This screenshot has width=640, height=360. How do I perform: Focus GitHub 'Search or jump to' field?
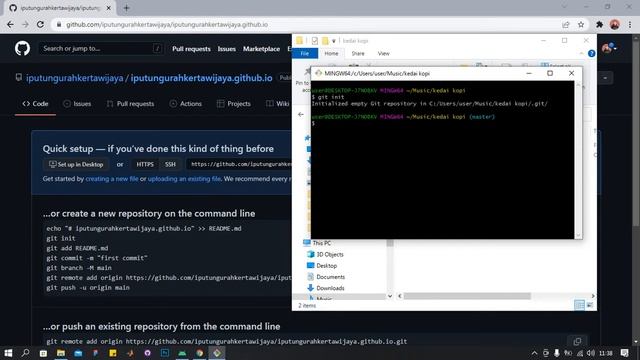tap(101, 49)
